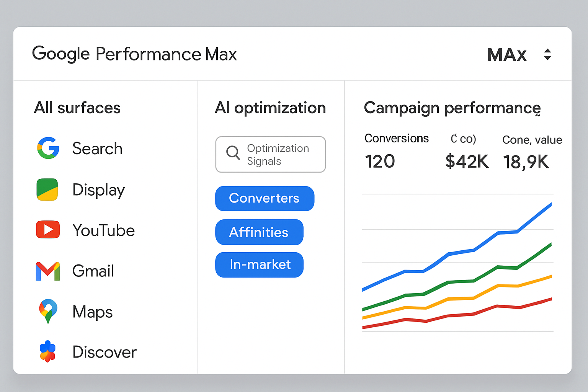The image size is (588, 392).
Task: Select the Maps pin icon
Action: [x=48, y=311]
